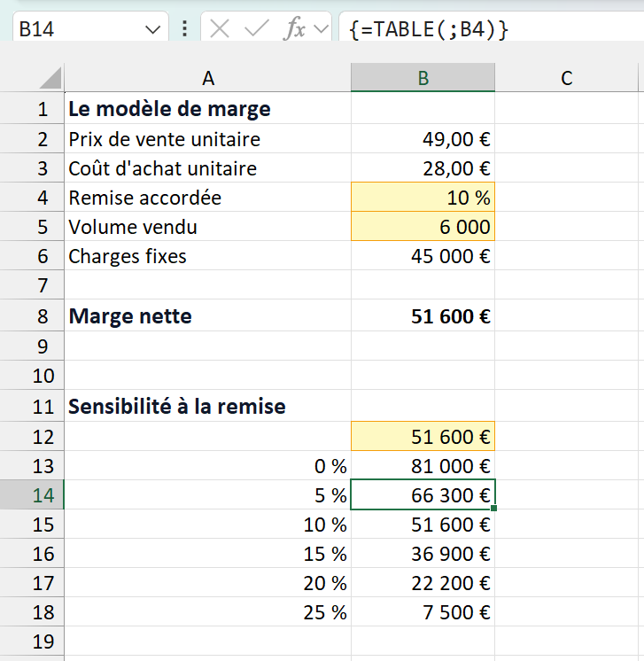This screenshot has width=644, height=661.
Task: Click the cell with value 36 900 €
Action: pos(423,554)
